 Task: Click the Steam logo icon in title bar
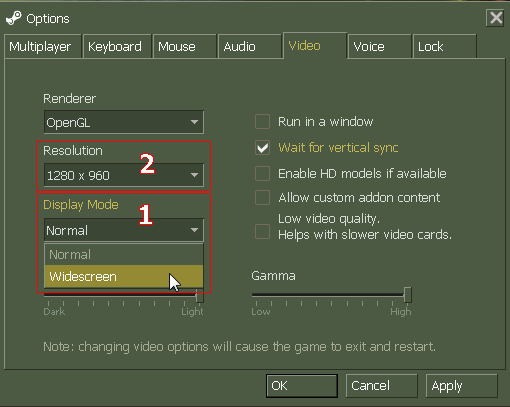(x=14, y=18)
